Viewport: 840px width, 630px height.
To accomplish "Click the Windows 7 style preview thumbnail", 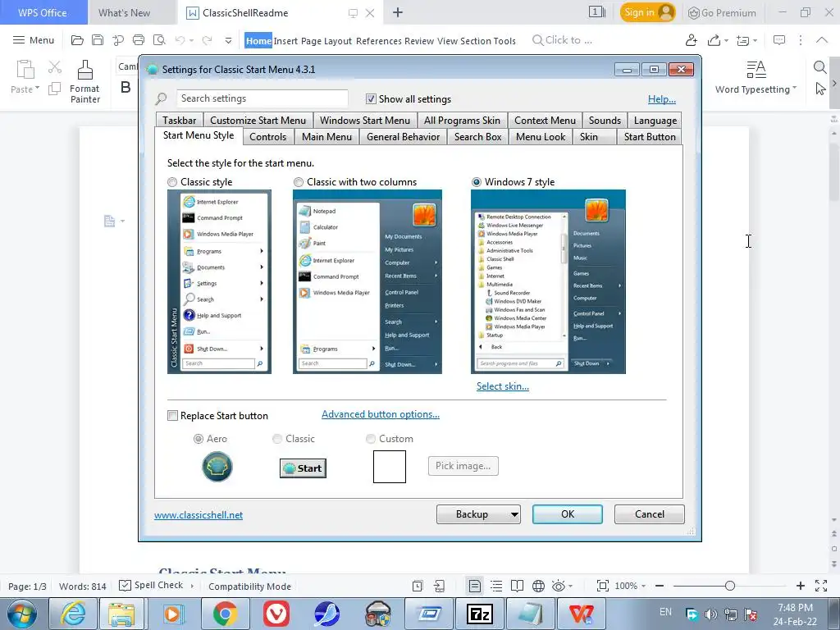I will pos(548,282).
